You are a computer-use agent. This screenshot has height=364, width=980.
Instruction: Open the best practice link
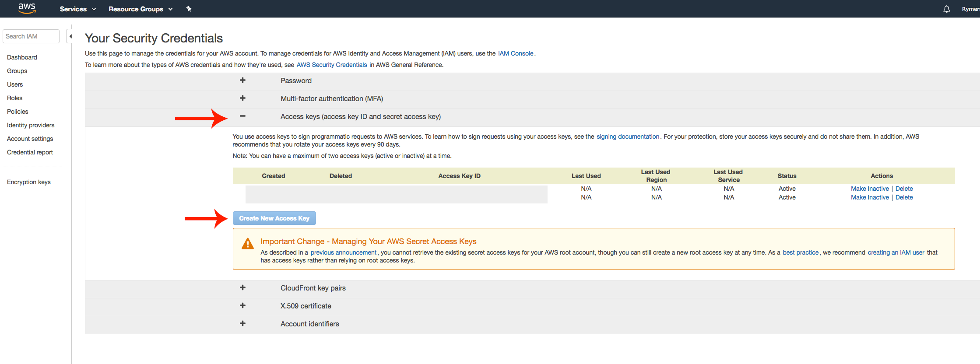click(x=801, y=252)
